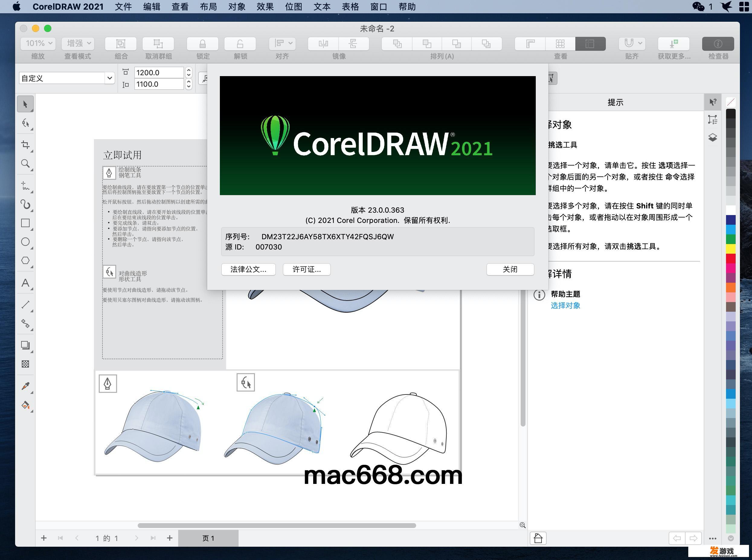Open the WeChat menu bar icon
Viewport: 752px width, 560px height.
(x=698, y=6)
